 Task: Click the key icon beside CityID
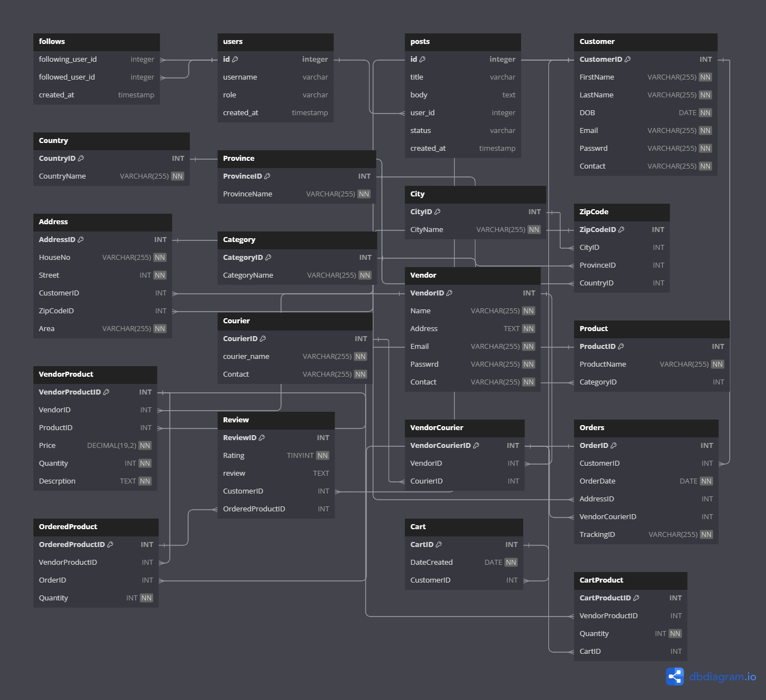[437, 212]
